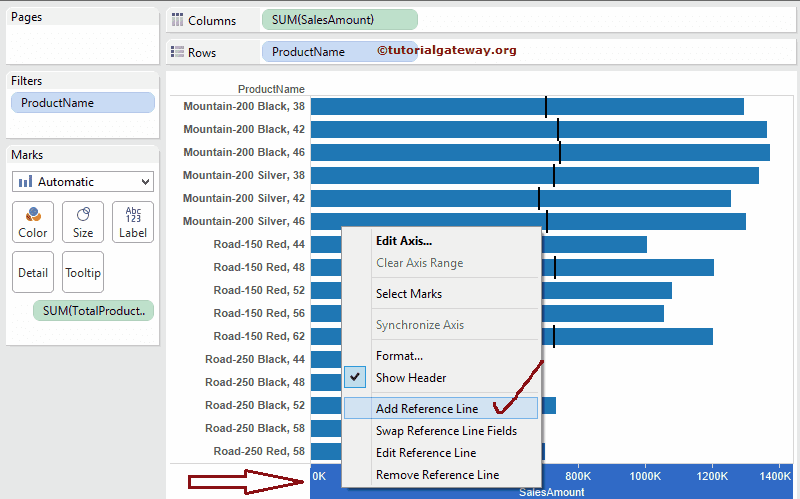Image resolution: width=800 pixels, height=499 pixels.
Task: Select row label Road-150 Red, 52
Action: click(x=259, y=290)
